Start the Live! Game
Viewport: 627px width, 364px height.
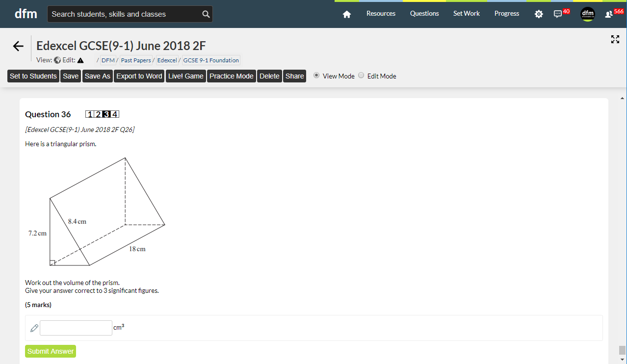186,76
